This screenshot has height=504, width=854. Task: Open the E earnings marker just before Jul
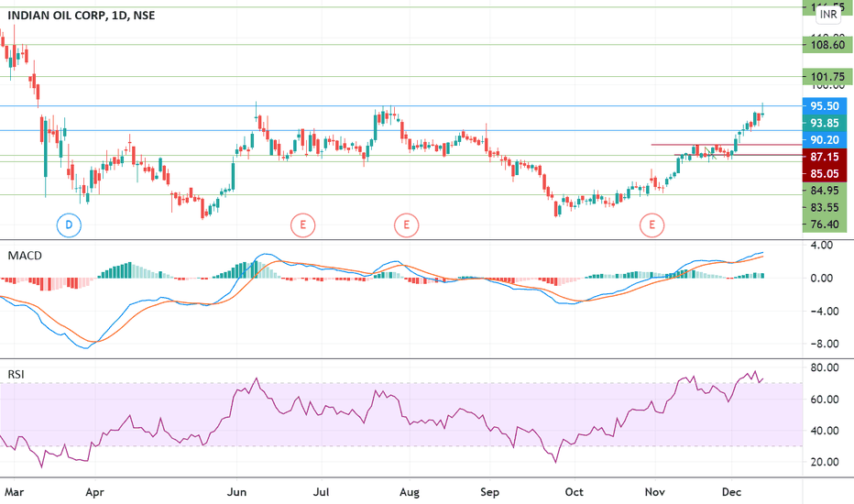coord(302,225)
